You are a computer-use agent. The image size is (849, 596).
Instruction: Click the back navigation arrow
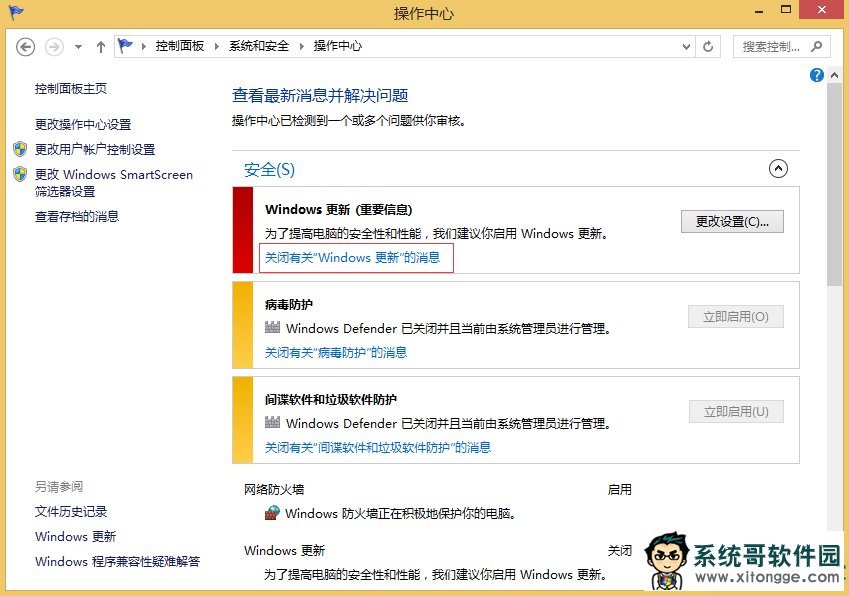click(26, 47)
